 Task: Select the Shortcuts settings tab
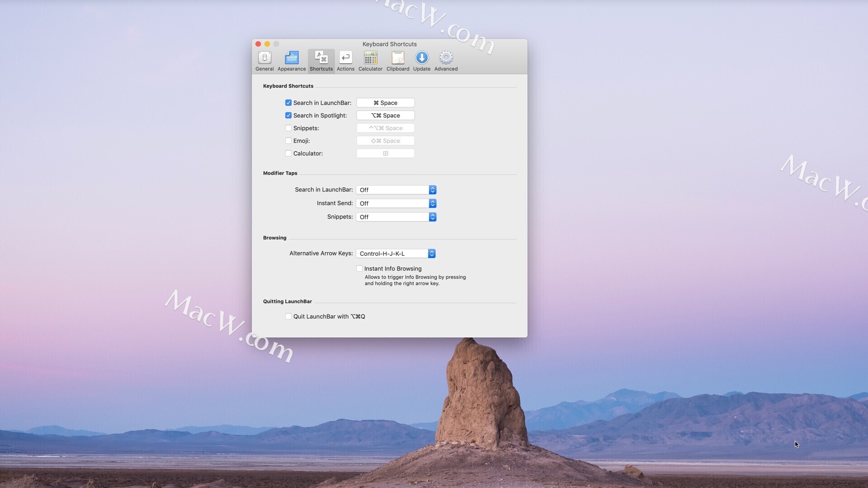click(x=321, y=60)
